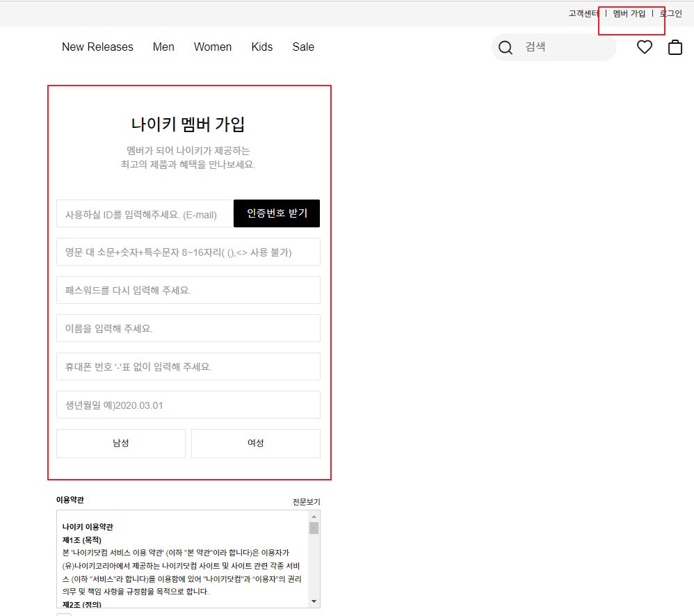Open the 전문보기 full terms link
694x616 pixels.
pos(306,502)
